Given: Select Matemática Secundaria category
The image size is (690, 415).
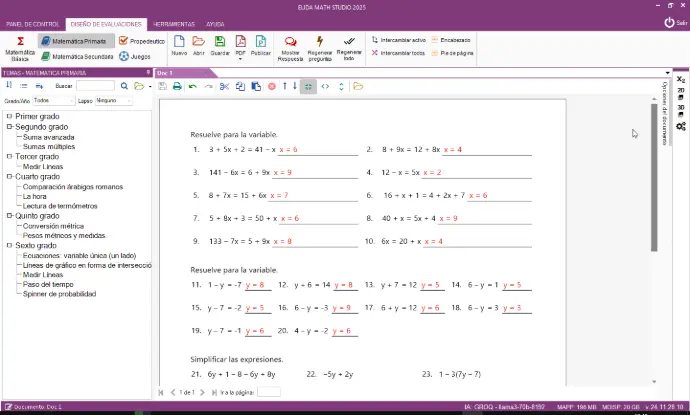Looking at the screenshot, I should 77,56.
